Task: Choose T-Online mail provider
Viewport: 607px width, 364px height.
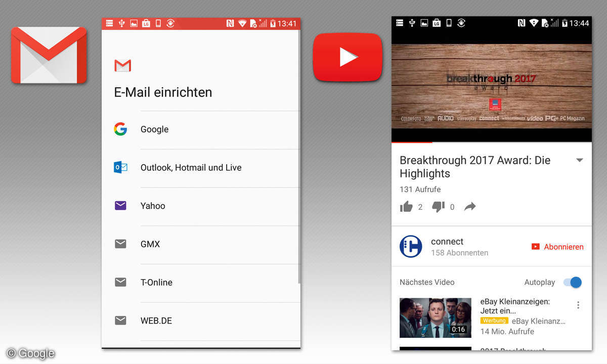Action: click(201, 283)
